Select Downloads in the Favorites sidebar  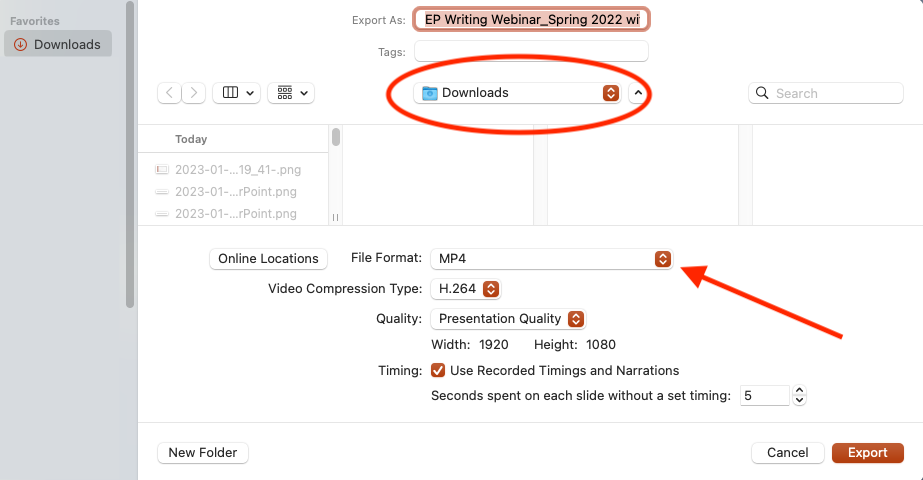(58, 44)
